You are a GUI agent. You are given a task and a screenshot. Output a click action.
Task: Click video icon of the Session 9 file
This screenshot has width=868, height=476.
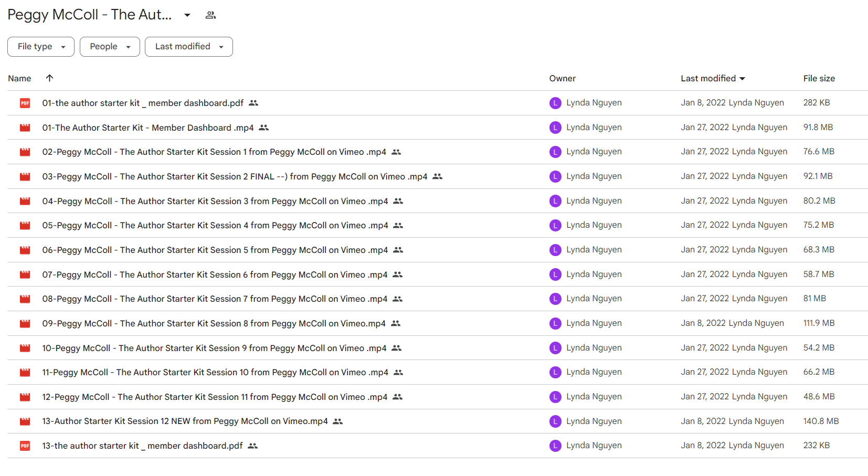25,348
